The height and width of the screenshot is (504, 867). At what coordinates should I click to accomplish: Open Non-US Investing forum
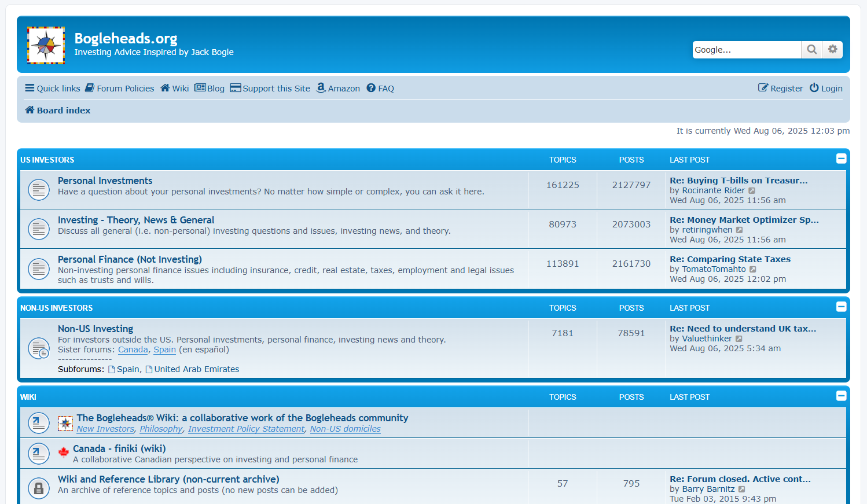click(95, 329)
